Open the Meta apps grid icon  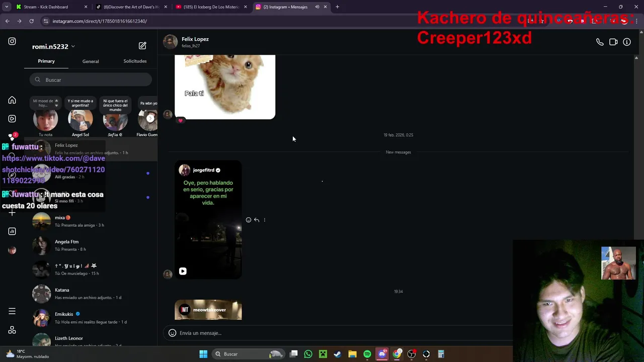pos(12,330)
